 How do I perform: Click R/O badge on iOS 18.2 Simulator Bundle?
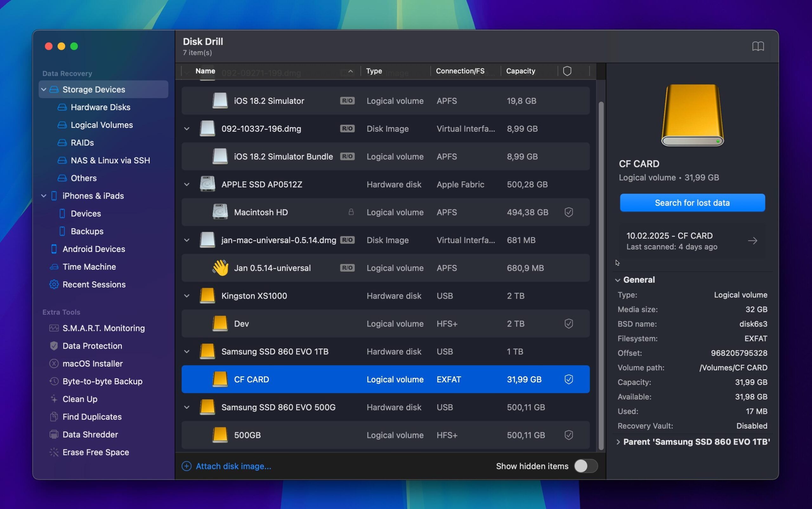pos(347,156)
